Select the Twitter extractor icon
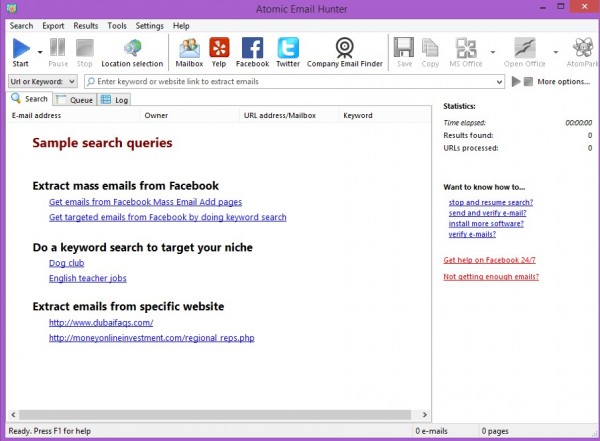This screenshot has height=441, width=600. coord(288,47)
